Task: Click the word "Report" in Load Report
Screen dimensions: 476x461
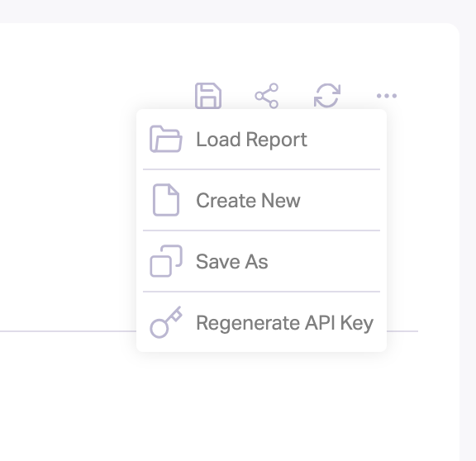Action: tap(277, 140)
